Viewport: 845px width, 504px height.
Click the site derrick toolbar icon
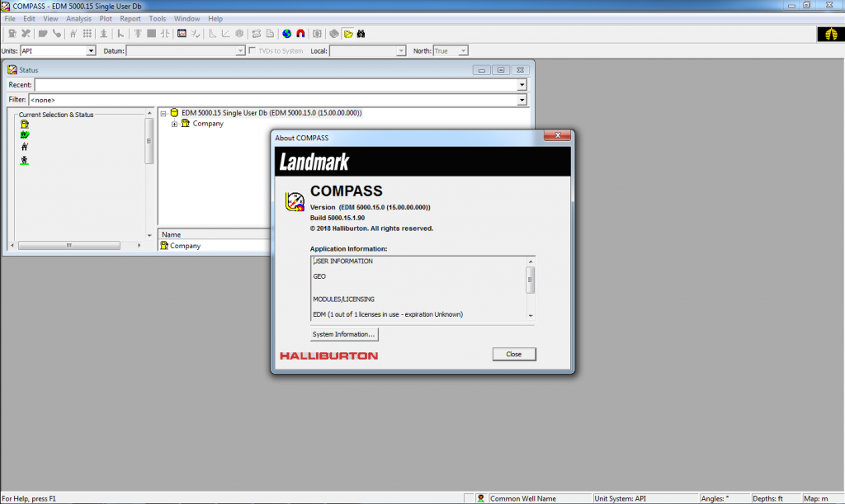(73, 34)
